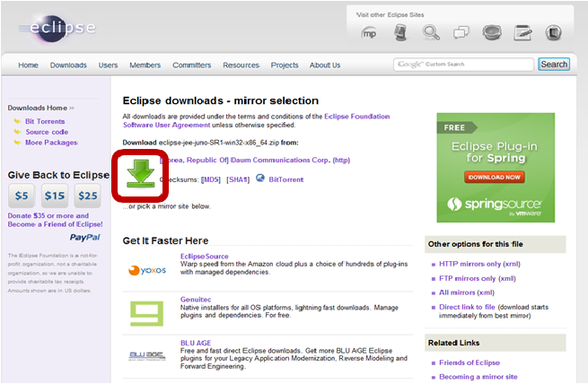Donate with the $5 button
This screenshot has height=384, width=588.
pyautogui.click(x=22, y=196)
